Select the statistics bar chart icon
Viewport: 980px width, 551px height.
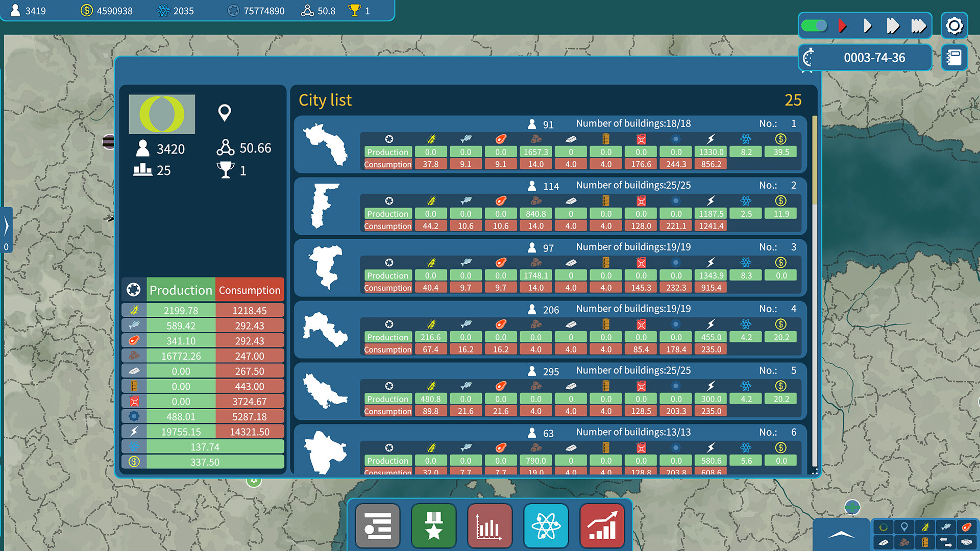[x=489, y=525]
